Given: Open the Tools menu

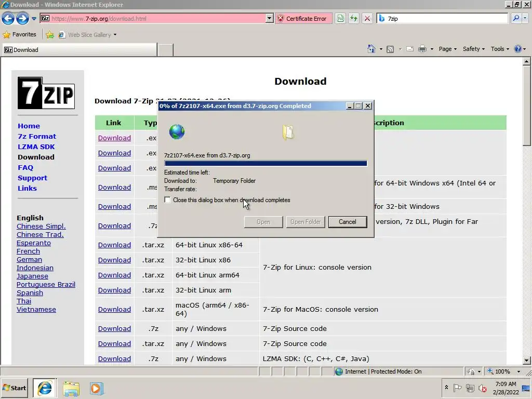Looking at the screenshot, I should click(500, 49).
